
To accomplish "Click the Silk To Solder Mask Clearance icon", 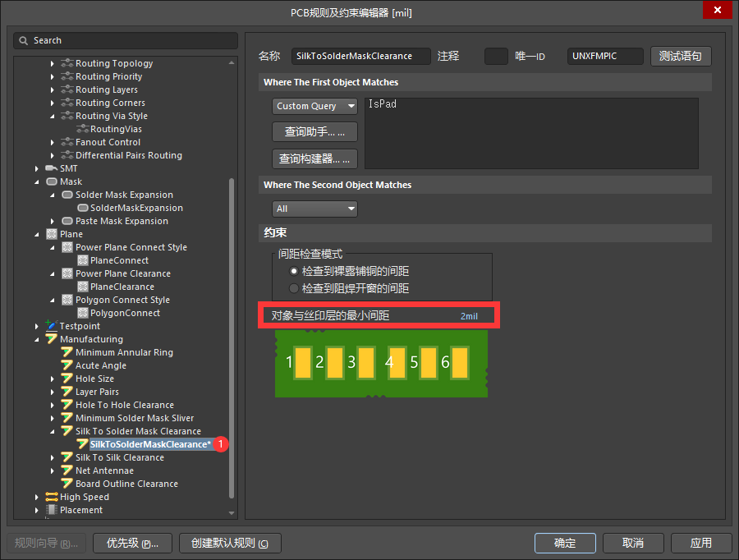I will point(67,431).
